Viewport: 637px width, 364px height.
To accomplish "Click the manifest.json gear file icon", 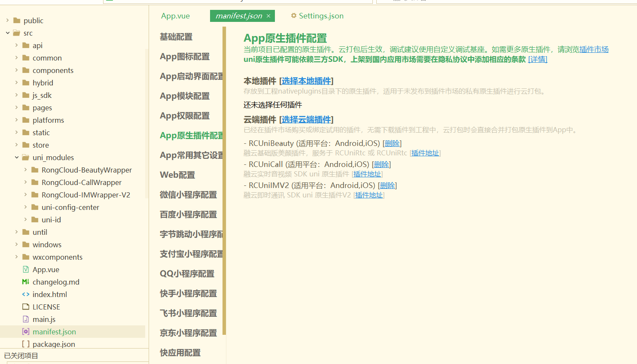I will click(x=26, y=332).
